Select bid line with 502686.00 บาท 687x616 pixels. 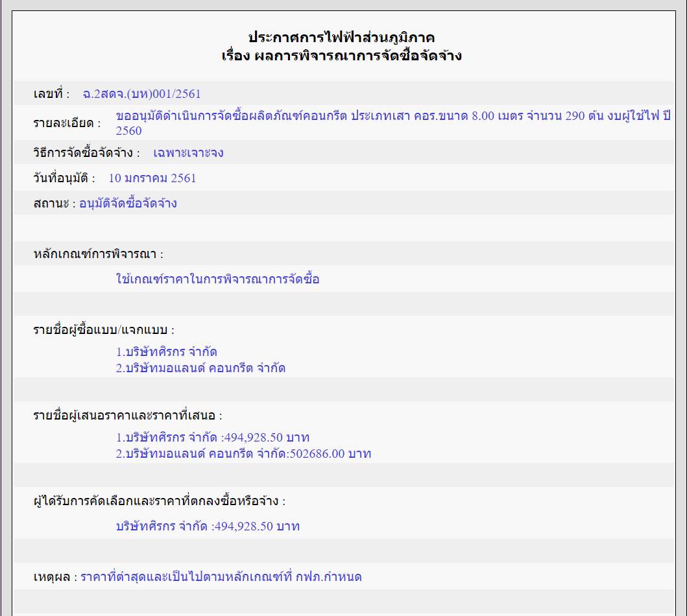point(243,454)
